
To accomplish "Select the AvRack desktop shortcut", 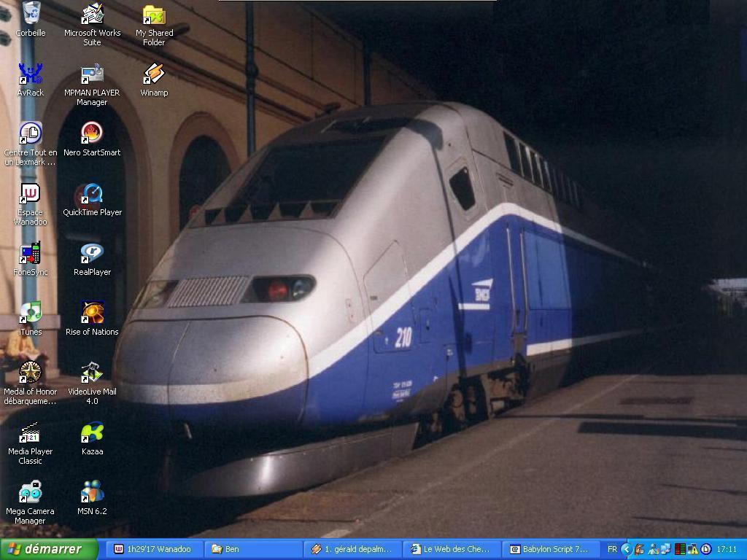I will pos(31,74).
